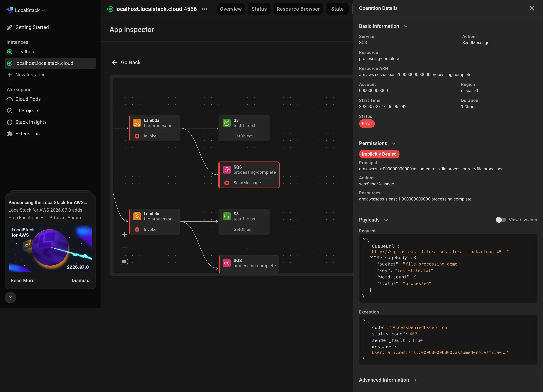Toggle View raw data switch
The image size is (543, 392).
[x=501, y=220]
